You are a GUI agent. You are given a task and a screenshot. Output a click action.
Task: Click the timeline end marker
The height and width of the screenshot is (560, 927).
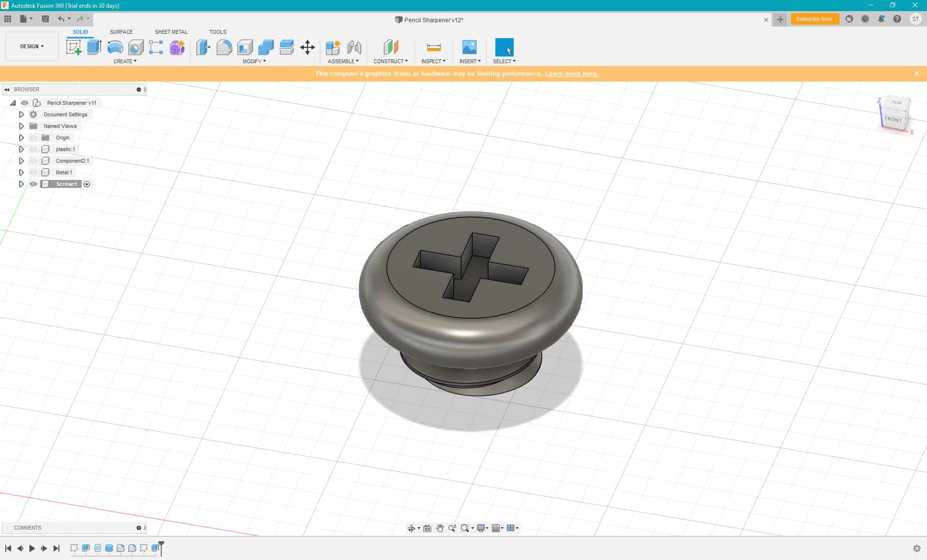(x=161, y=548)
